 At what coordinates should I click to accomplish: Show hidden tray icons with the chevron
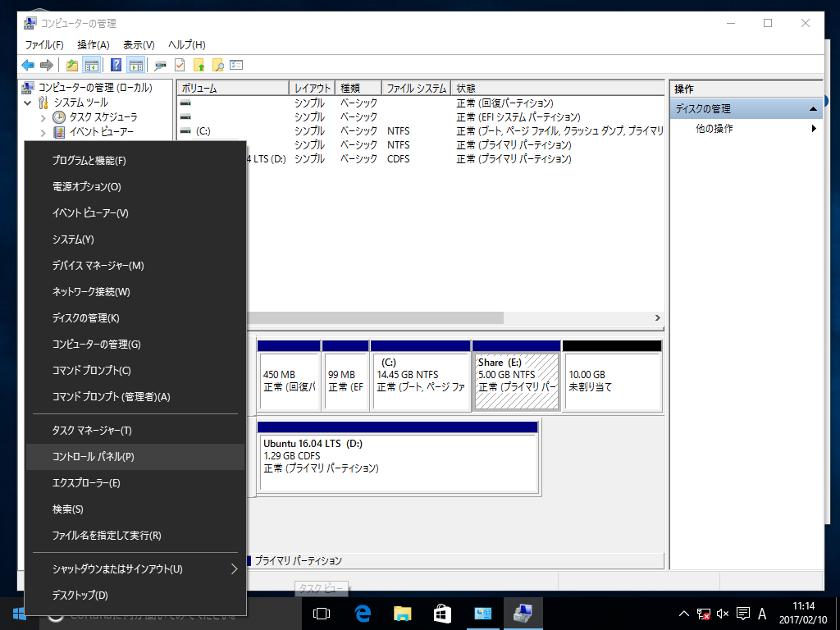tap(683, 614)
